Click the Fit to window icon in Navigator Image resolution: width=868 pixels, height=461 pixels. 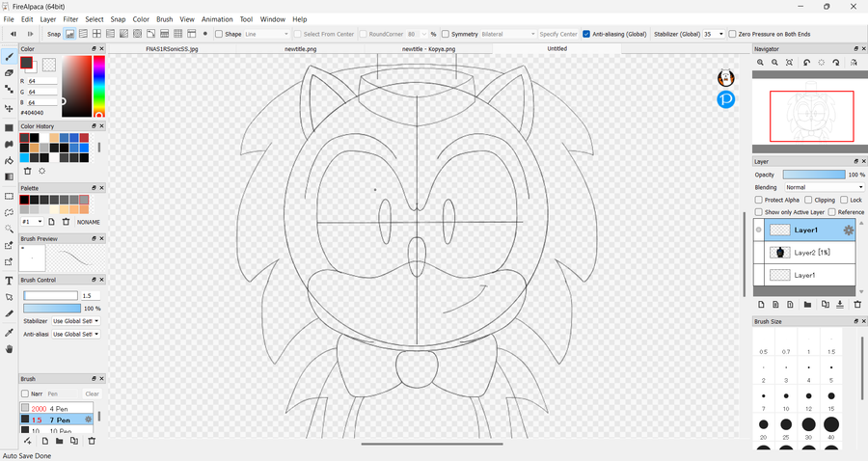[x=789, y=63]
